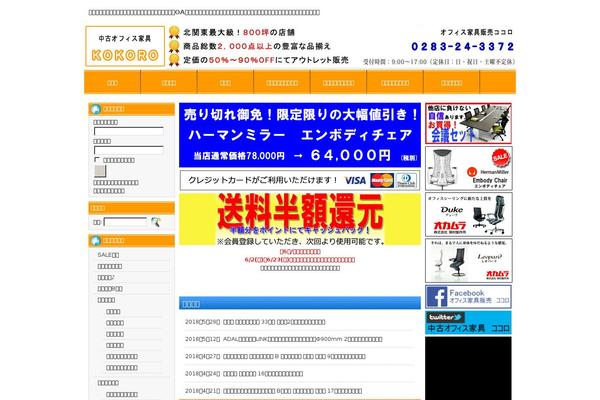Focus the first login input field
This screenshot has height=400, width=600.
point(129,131)
